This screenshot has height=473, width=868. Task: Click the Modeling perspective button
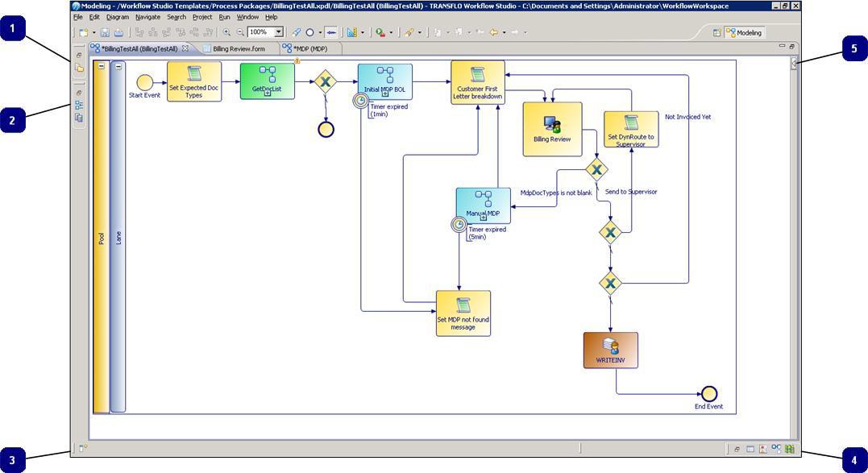pyautogui.click(x=743, y=33)
